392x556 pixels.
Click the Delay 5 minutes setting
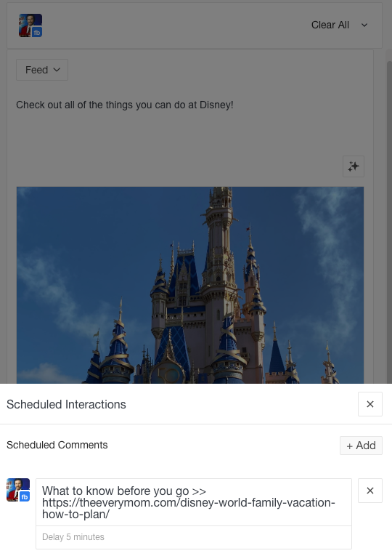click(73, 537)
